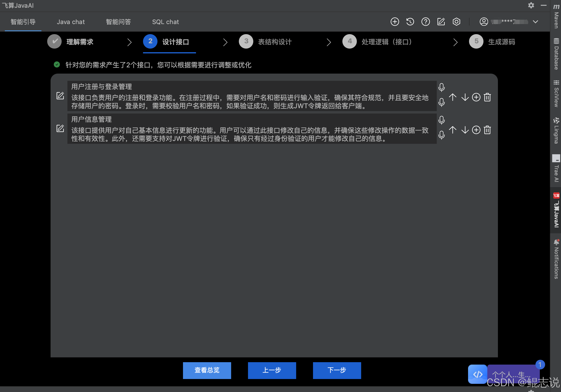Image resolution: width=561 pixels, height=392 pixels.
Task: Open the Database tool window
Action: click(556, 54)
